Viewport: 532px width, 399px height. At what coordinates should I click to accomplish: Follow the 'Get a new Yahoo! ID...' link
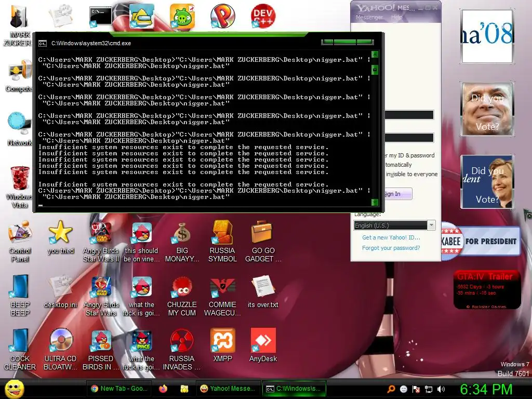point(391,237)
